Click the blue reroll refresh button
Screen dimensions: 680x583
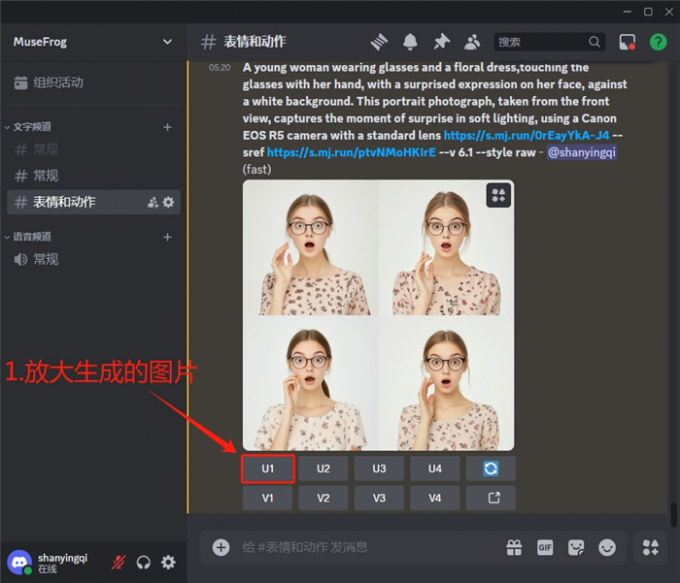(x=491, y=468)
